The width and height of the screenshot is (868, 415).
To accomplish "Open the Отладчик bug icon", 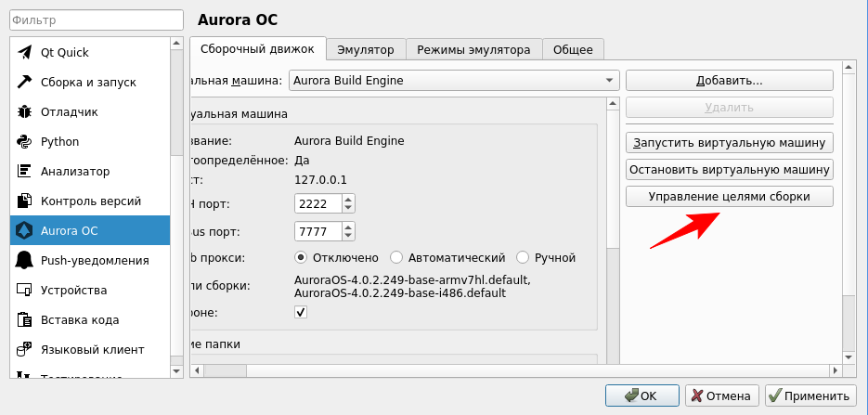I will pyautogui.click(x=25, y=112).
